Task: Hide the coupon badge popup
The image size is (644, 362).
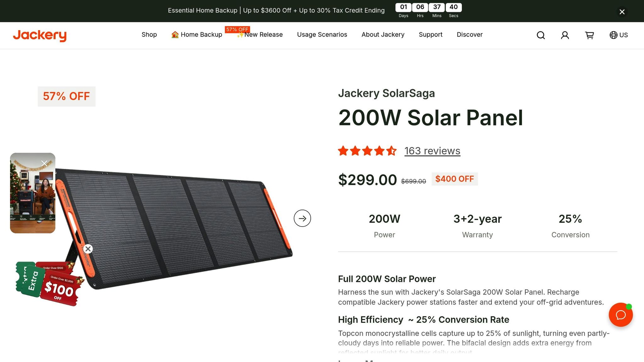Action: [x=88, y=249]
